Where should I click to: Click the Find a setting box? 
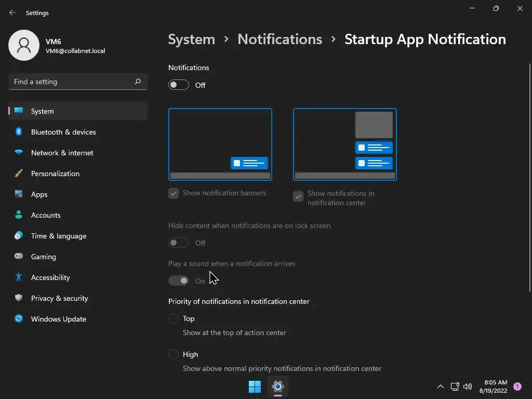pos(73,82)
